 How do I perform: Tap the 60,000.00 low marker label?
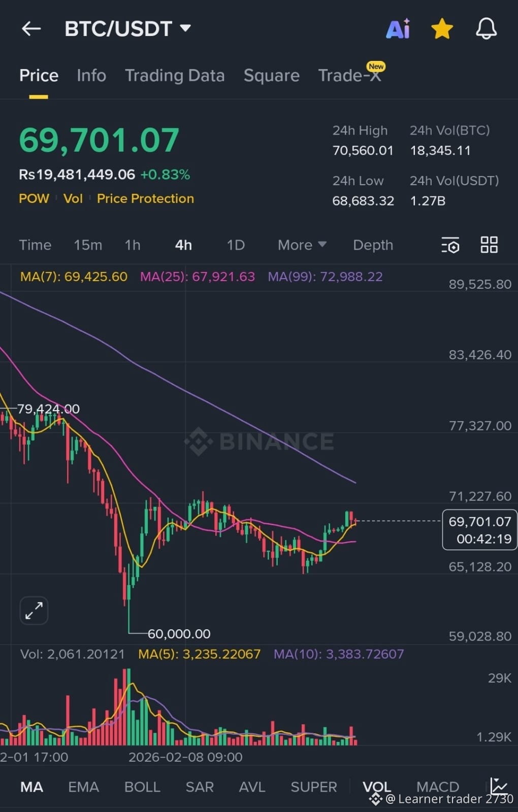[179, 634]
